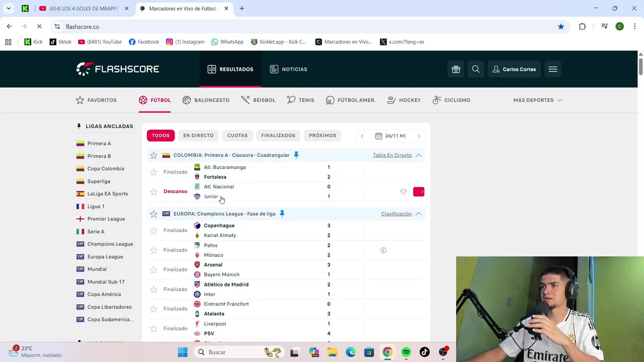Screen dimensions: 644x362
Task: Unpin Champions League pin icon
Action: pyautogui.click(x=282, y=214)
